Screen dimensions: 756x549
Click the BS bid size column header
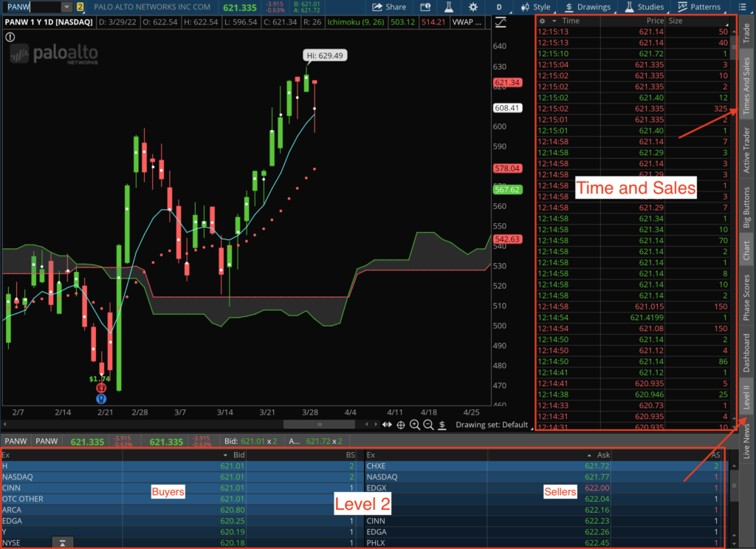pyautogui.click(x=350, y=455)
